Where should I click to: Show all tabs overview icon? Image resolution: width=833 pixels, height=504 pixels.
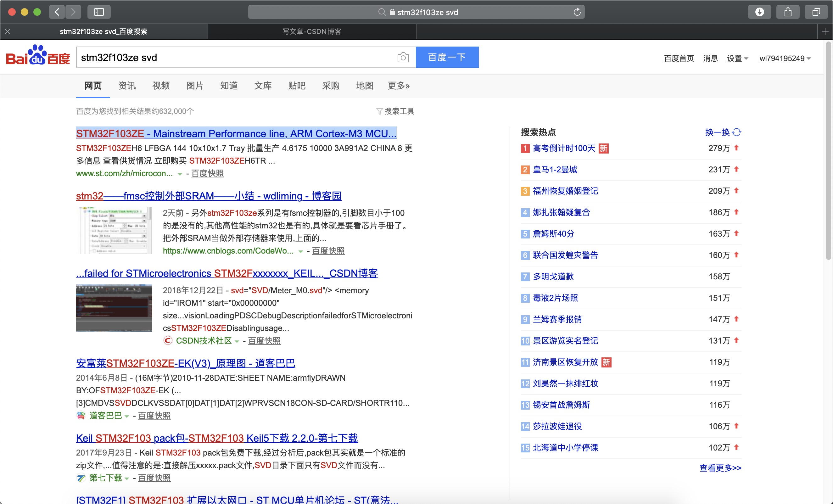pyautogui.click(x=816, y=12)
